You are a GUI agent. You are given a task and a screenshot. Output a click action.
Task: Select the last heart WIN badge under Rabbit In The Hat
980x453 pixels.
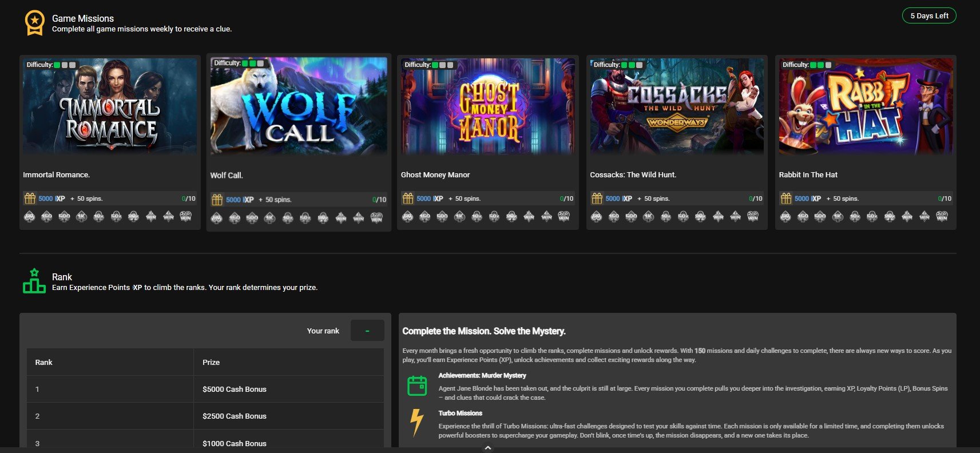click(x=942, y=216)
